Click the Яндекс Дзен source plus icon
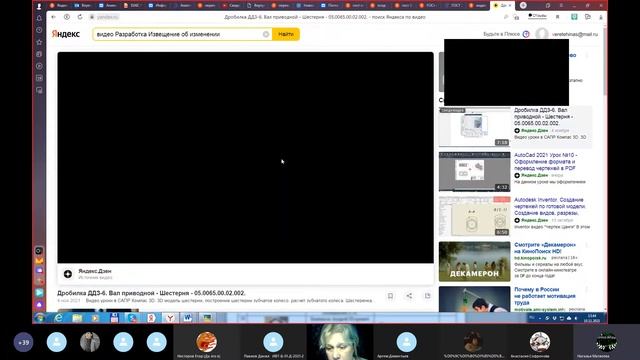 click(x=68, y=274)
